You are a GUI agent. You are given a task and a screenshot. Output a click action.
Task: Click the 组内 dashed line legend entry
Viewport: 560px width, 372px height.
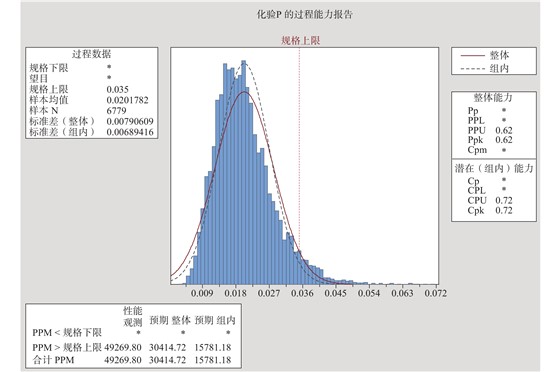pos(485,68)
